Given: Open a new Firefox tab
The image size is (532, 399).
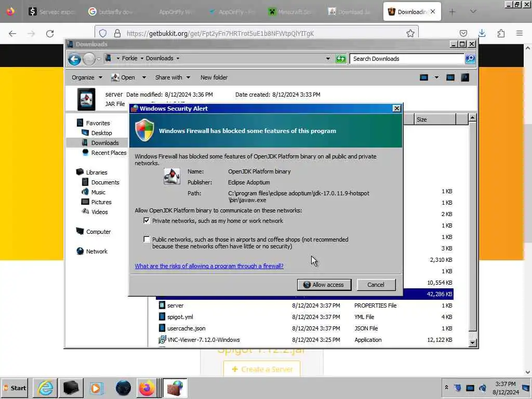Looking at the screenshot, I should click(x=453, y=12).
